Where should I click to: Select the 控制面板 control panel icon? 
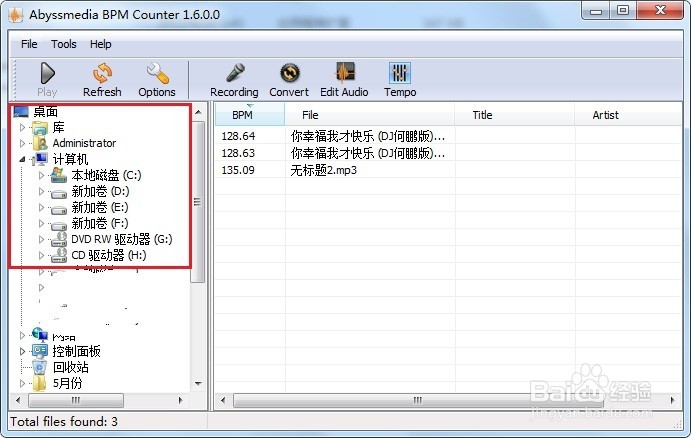[40, 351]
